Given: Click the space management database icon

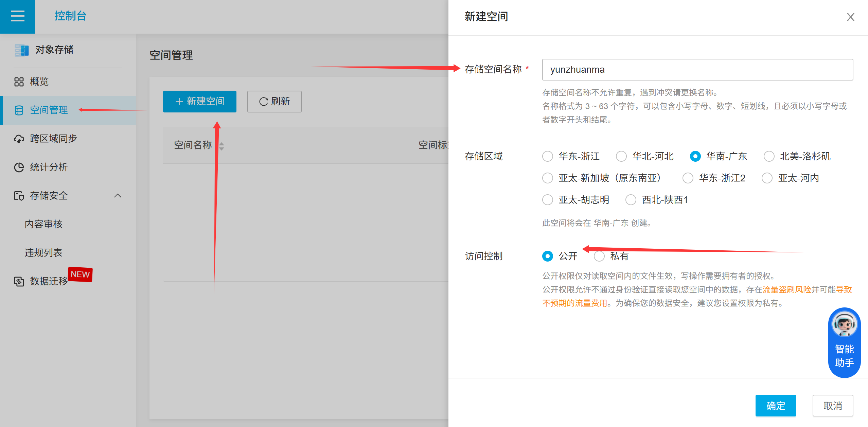Looking at the screenshot, I should click(19, 110).
